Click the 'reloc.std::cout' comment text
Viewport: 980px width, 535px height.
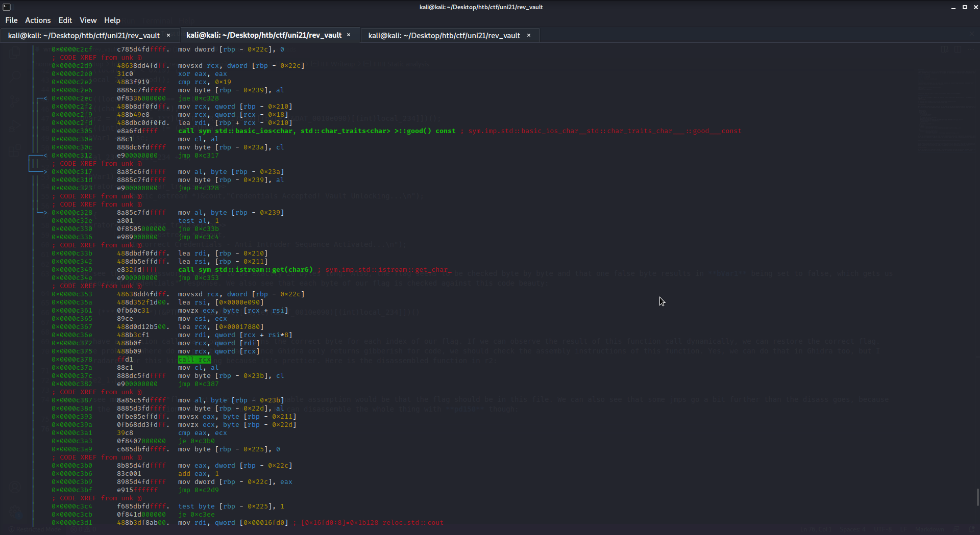click(413, 523)
